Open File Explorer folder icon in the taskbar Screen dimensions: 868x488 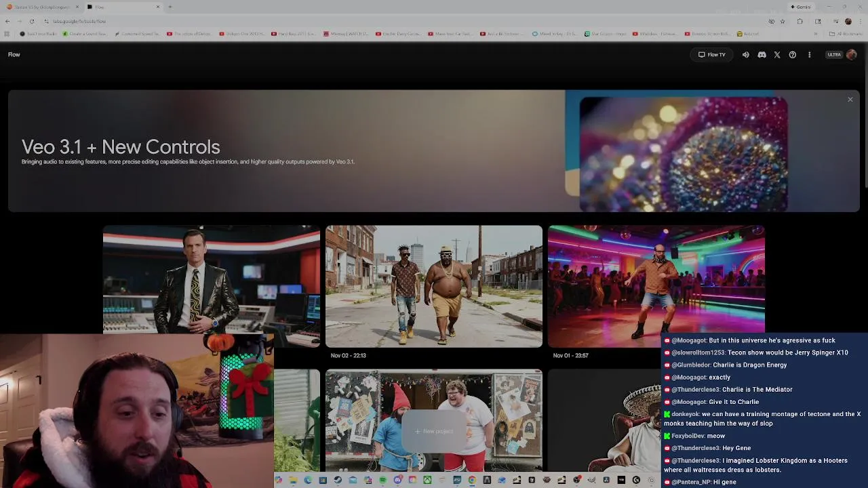click(293, 480)
